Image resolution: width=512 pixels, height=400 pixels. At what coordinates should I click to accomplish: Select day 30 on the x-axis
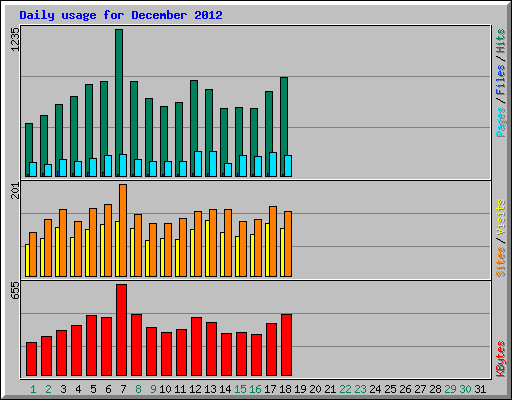[x=465, y=389]
